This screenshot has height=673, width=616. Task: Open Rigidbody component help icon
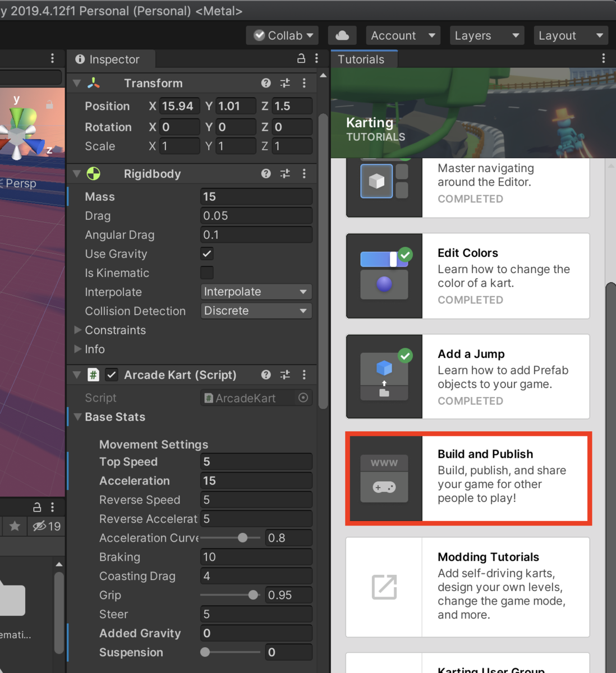tap(266, 174)
